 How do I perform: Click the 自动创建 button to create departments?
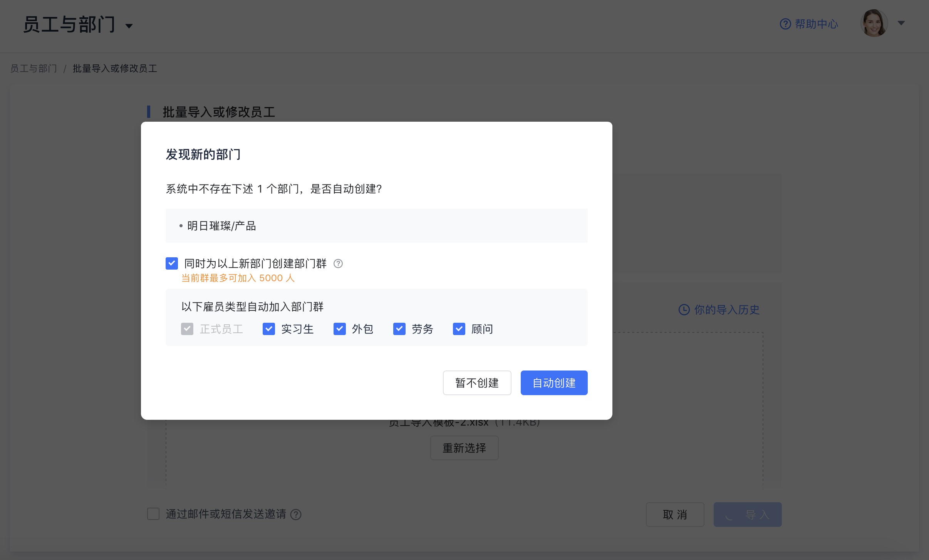[553, 382]
